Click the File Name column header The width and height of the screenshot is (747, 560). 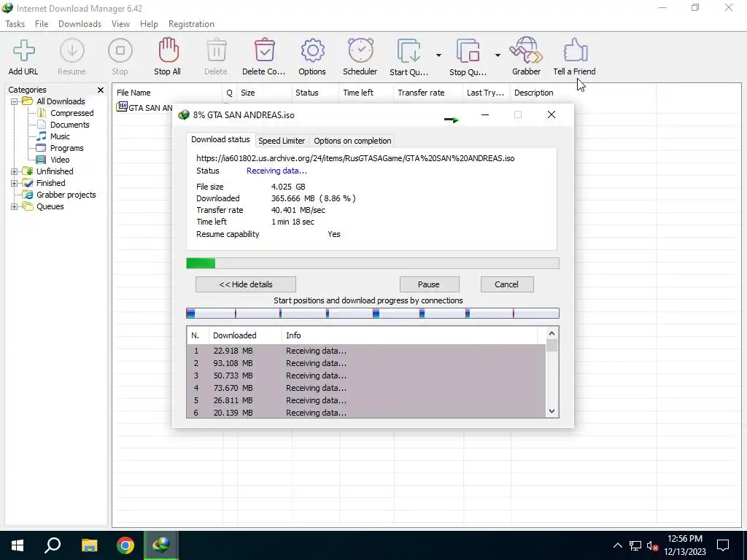pyautogui.click(x=167, y=93)
